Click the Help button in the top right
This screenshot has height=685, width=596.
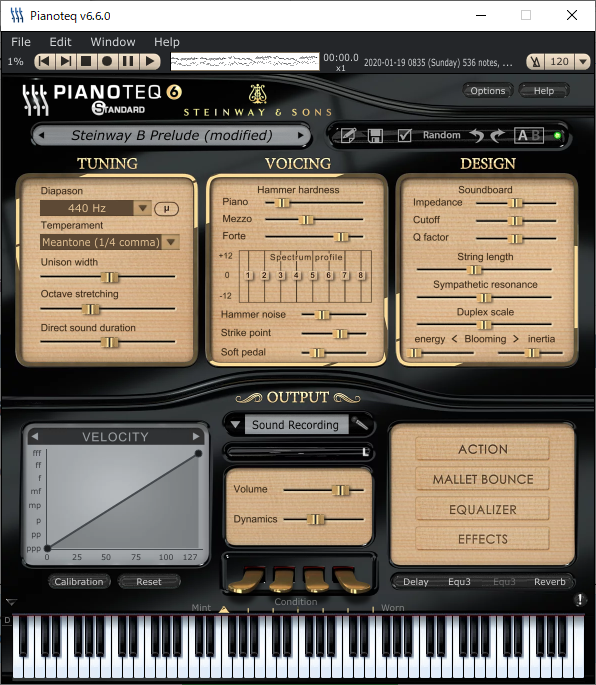pyautogui.click(x=544, y=91)
